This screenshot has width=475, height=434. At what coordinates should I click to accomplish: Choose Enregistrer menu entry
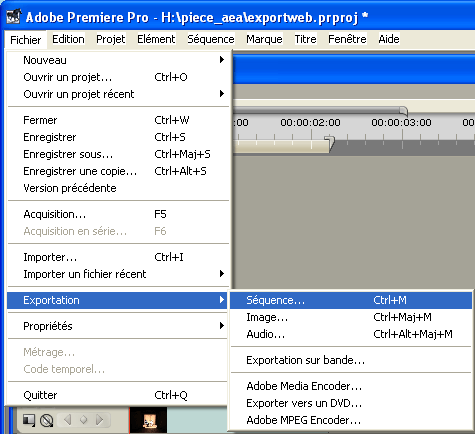118,137
